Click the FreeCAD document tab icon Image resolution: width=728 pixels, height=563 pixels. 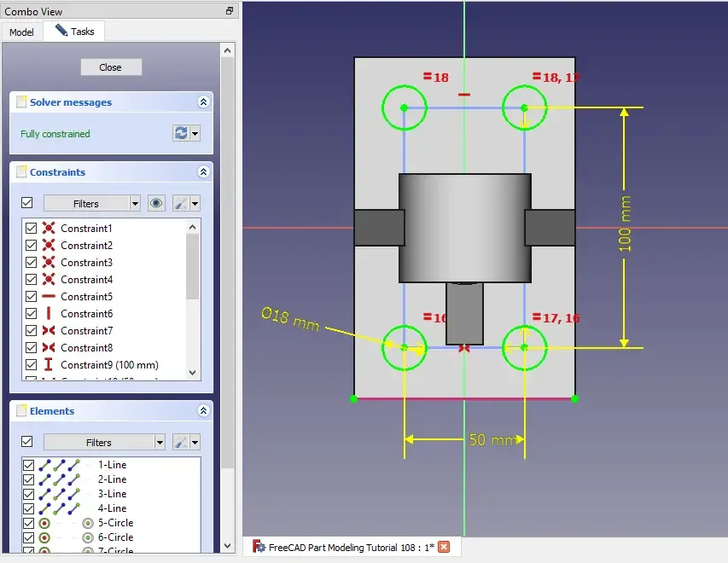[259, 547]
